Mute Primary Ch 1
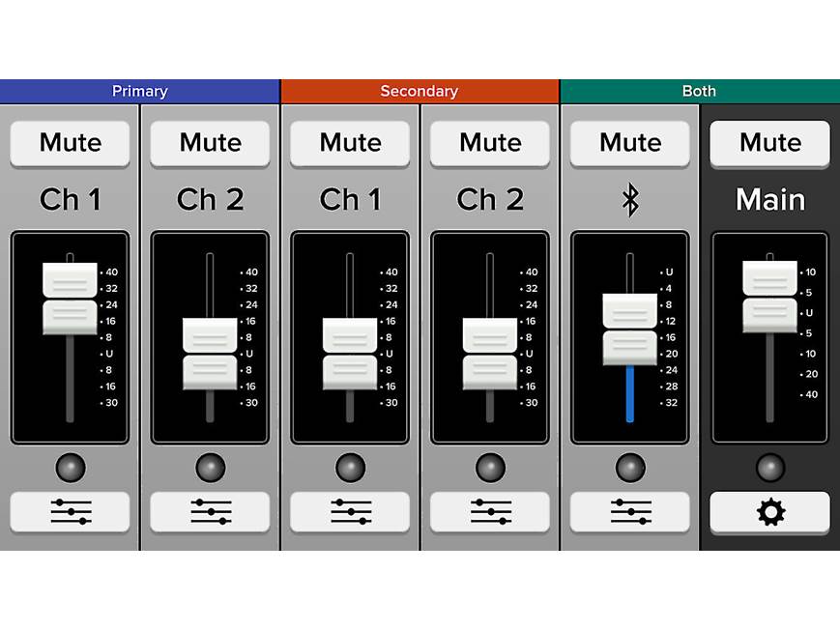 pos(71,144)
